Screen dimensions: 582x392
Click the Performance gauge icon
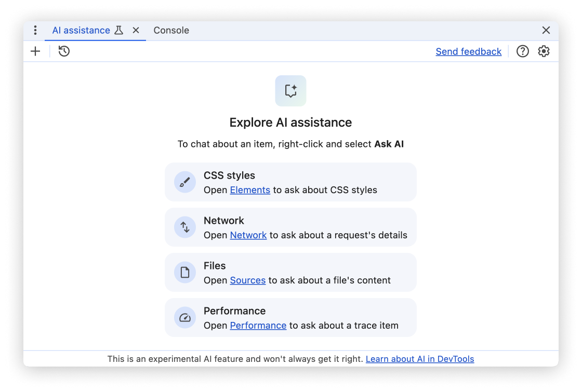(184, 317)
